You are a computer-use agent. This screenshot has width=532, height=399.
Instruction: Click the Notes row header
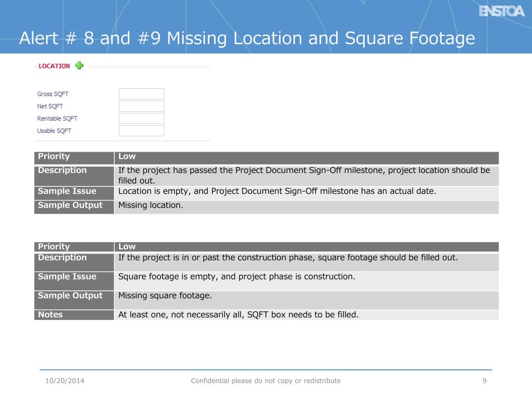[x=74, y=315]
